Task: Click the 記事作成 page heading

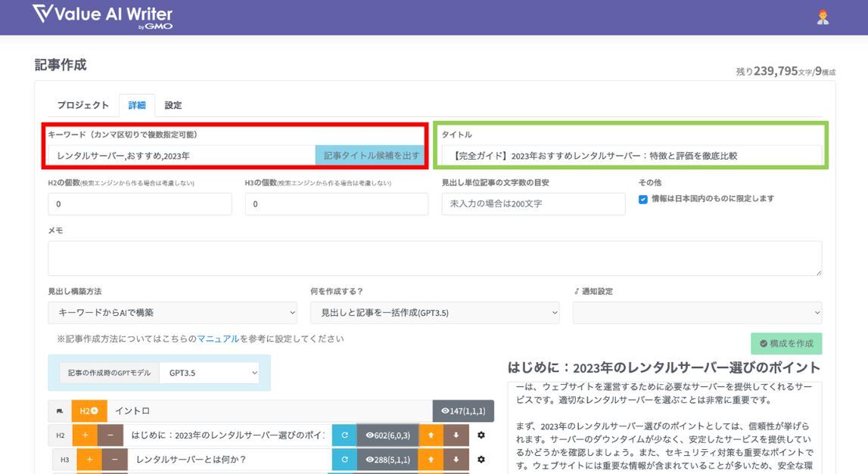Action: tap(61, 65)
